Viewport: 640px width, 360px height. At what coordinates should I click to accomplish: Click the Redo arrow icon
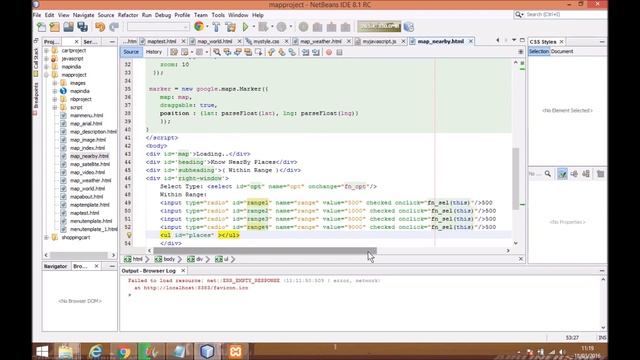point(114,27)
